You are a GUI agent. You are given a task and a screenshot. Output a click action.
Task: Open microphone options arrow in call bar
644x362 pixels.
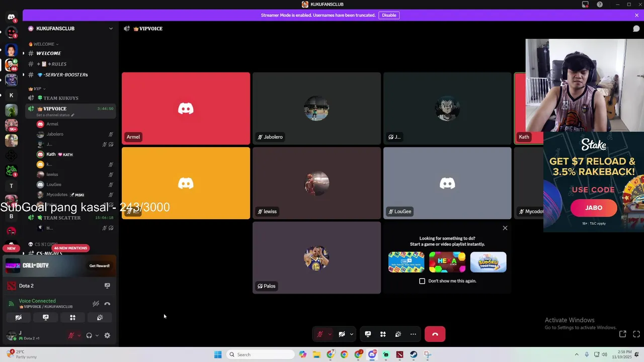pyautogui.click(x=330, y=334)
